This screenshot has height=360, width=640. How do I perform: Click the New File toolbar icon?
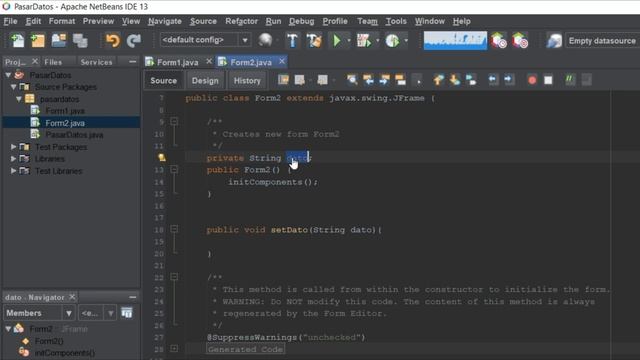(17, 40)
